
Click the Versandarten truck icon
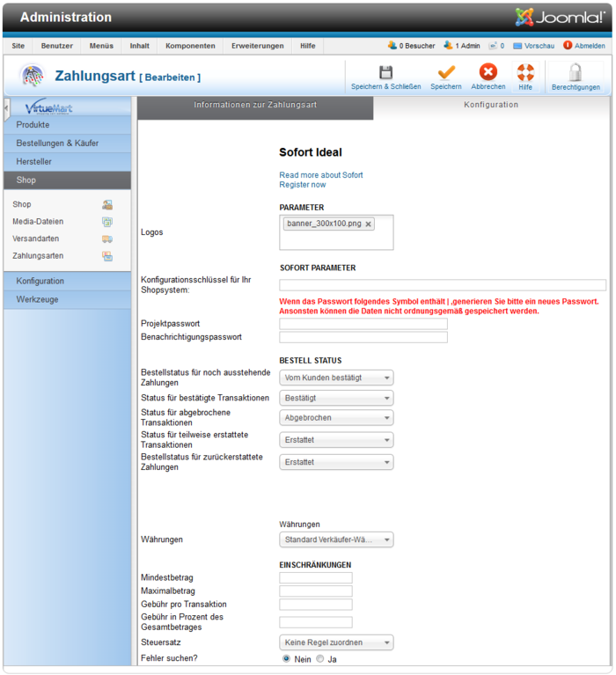pos(107,238)
